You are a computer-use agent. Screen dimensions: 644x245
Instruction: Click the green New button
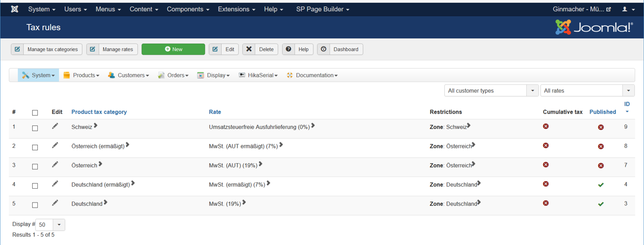coord(173,49)
